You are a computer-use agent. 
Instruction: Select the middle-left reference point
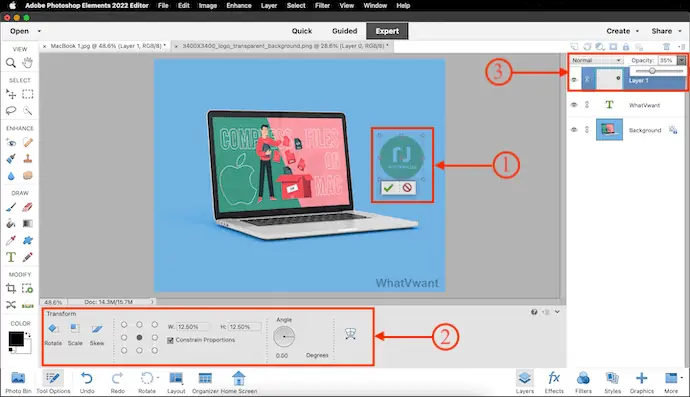pos(124,338)
